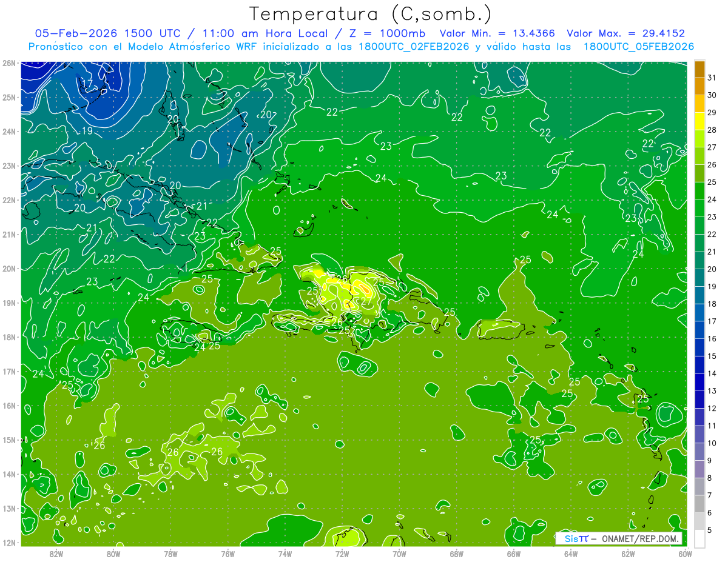Click the 80W longitude axis label
Viewport: 728px width, 562px height.
coord(113,554)
